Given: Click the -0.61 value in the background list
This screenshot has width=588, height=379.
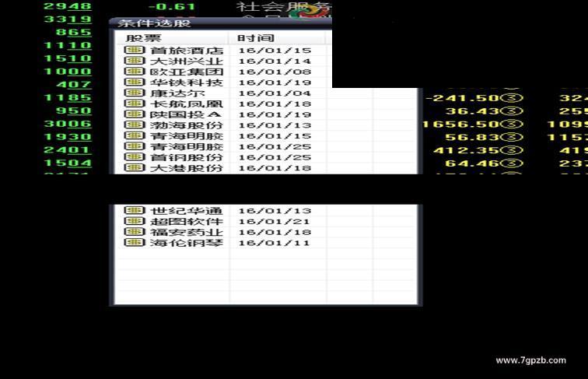Looking at the screenshot, I should tap(172, 7).
